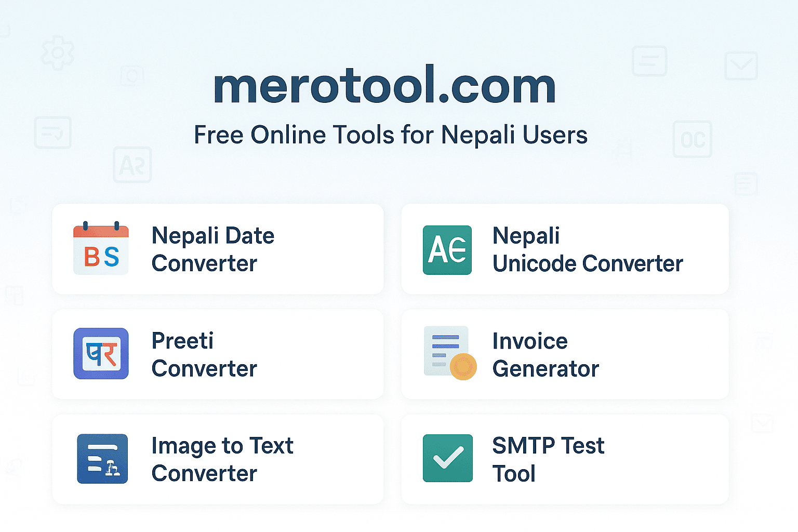Click the faint message box icon near envelope
This screenshot has width=798, height=532.
[649, 61]
